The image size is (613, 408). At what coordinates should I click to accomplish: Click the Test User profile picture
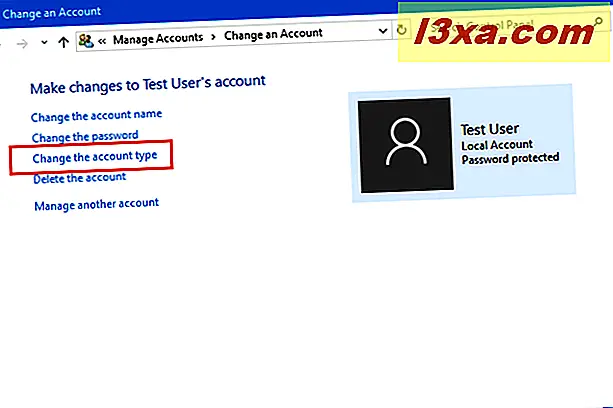click(406, 145)
